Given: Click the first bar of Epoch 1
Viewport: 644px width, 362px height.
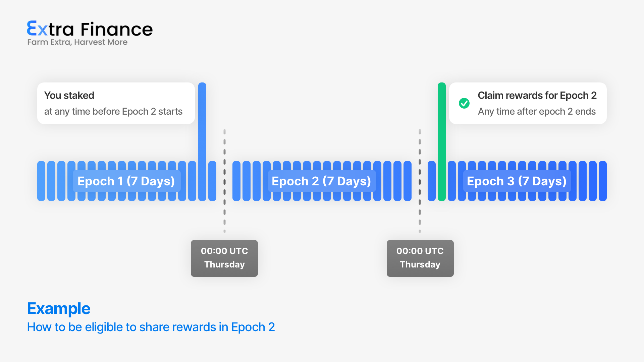Looking at the screenshot, I should pos(41,181).
